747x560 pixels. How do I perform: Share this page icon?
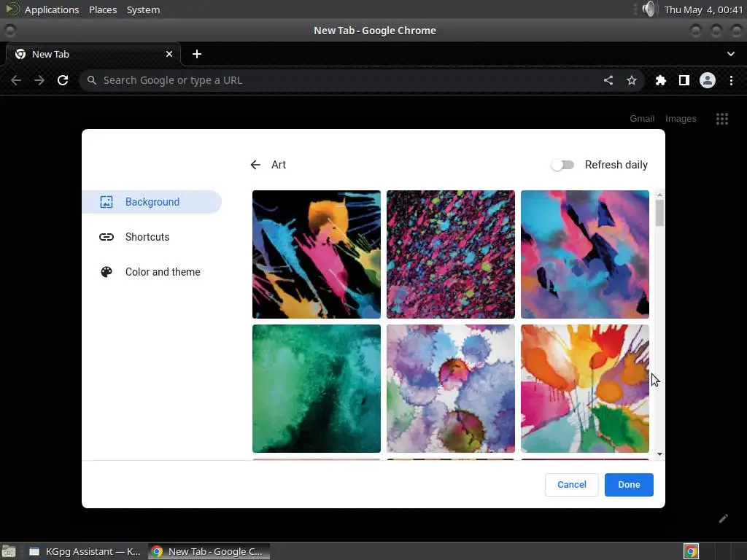pos(608,80)
